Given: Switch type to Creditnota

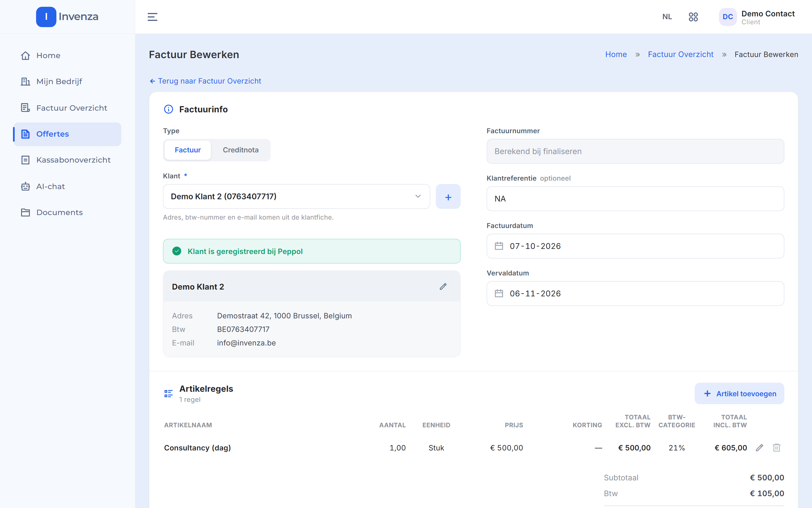Looking at the screenshot, I should click(x=240, y=150).
